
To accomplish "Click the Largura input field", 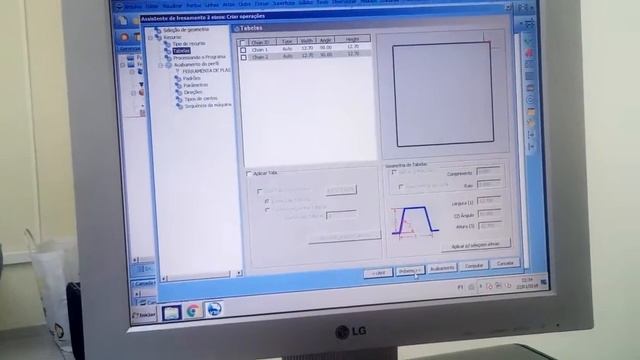I will tap(489, 201).
